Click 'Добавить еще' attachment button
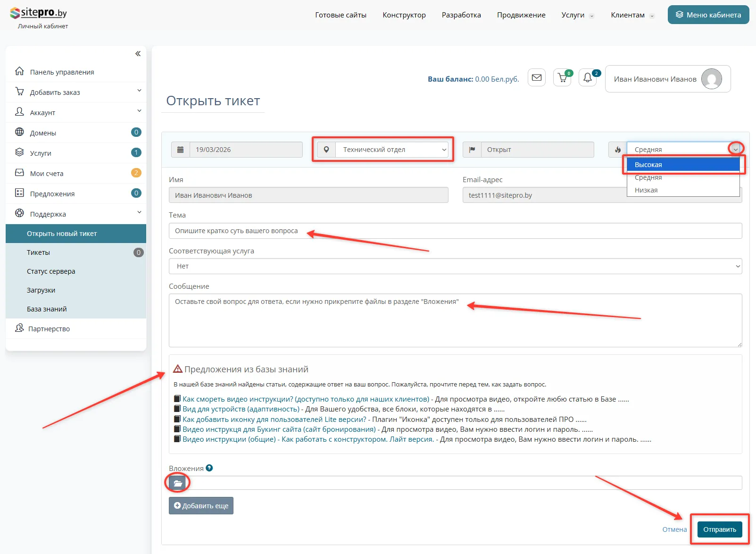Screen dimensions: 756x554 point(201,506)
